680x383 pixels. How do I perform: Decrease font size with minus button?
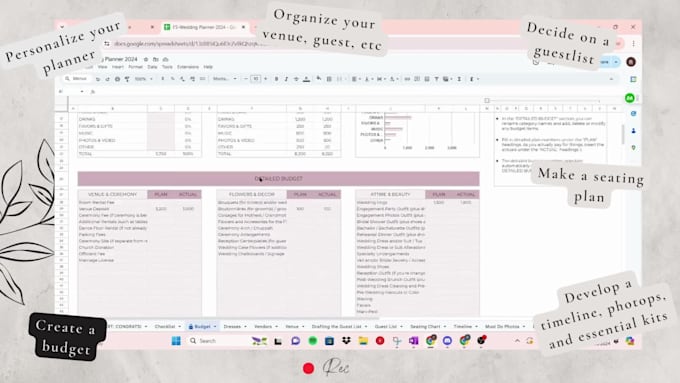[246, 79]
